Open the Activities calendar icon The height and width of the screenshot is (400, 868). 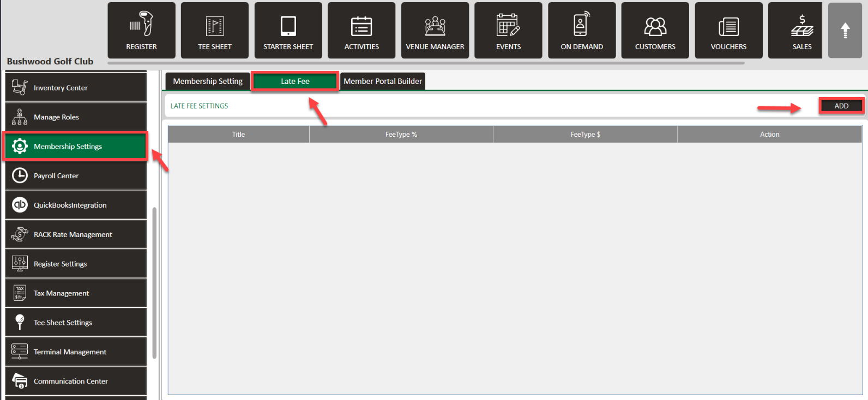361,26
